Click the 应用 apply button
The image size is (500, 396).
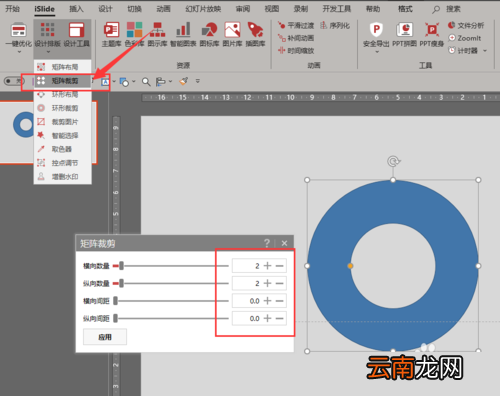pyautogui.click(x=105, y=337)
